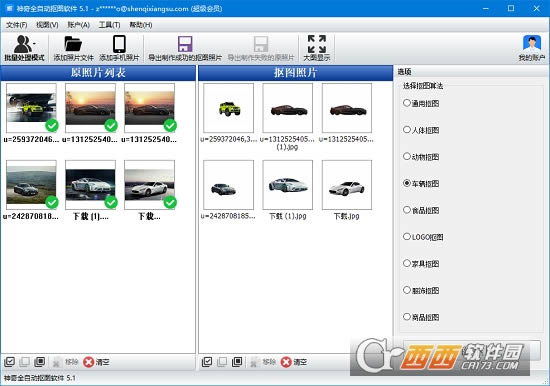Image resolution: width=550 pixels, height=386 pixels.
Task: Open the 账户(A) menu
Action: [x=78, y=25]
